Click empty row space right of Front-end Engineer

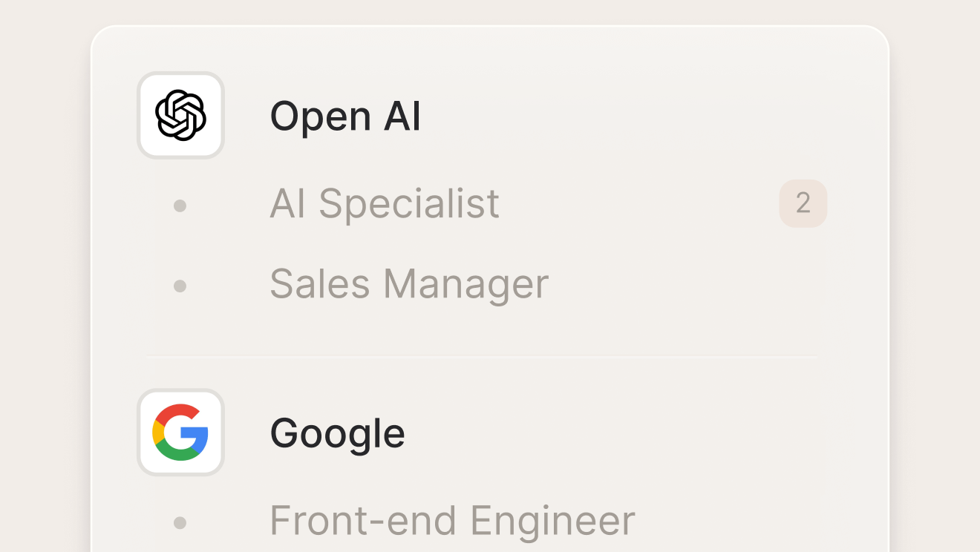pos(742,521)
